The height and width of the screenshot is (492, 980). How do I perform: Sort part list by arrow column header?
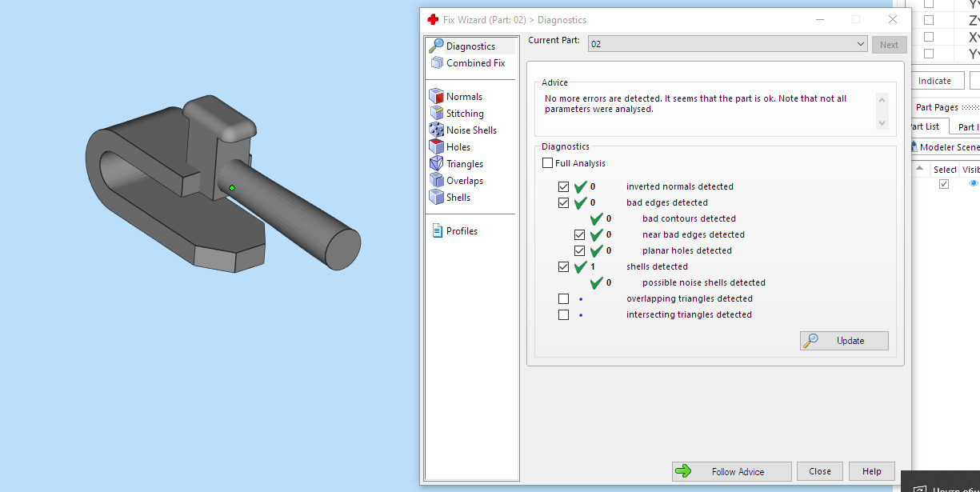pyautogui.click(x=919, y=169)
